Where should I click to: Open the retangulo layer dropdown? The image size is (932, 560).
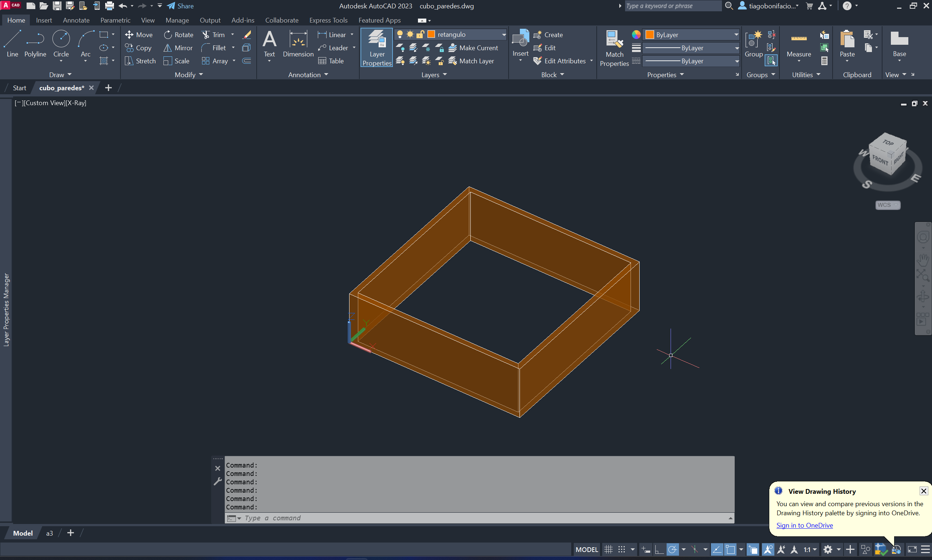point(503,35)
